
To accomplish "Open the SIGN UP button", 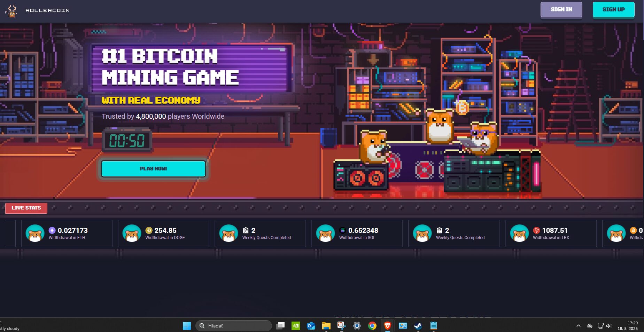I will click(613, 10).
